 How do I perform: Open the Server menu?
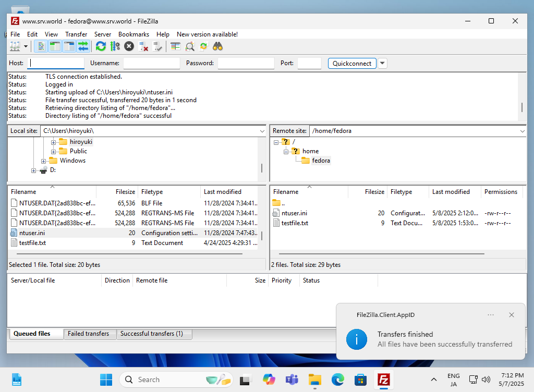point(103,34)
